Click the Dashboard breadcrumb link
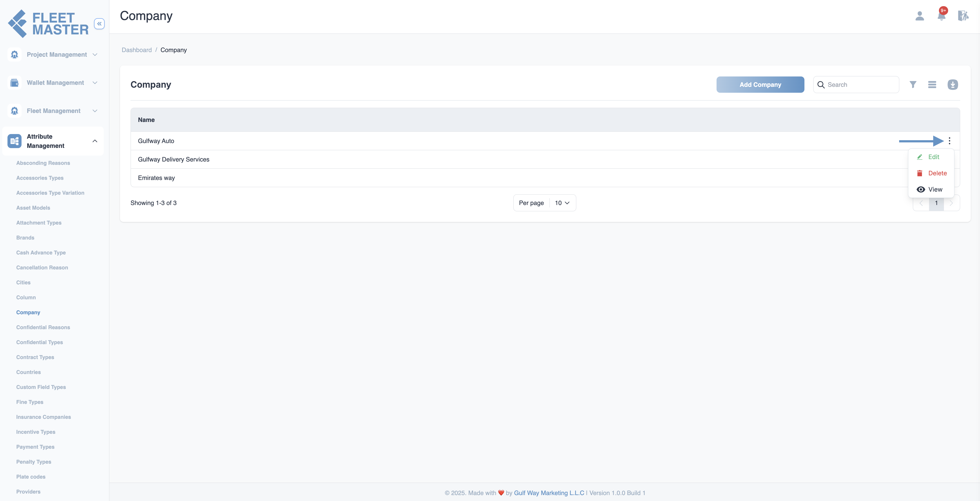 137,50
